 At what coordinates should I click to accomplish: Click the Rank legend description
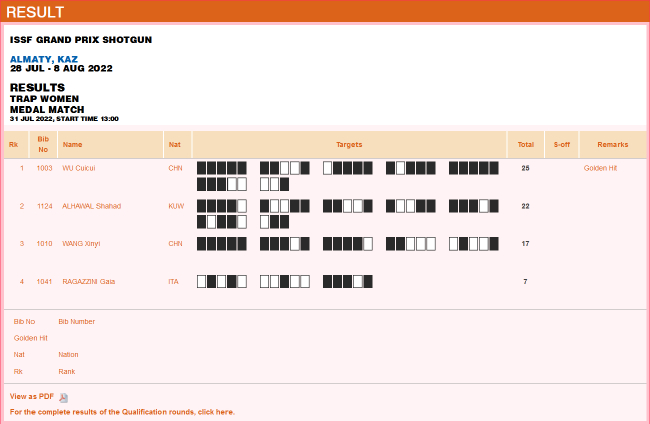pos(67,371)
